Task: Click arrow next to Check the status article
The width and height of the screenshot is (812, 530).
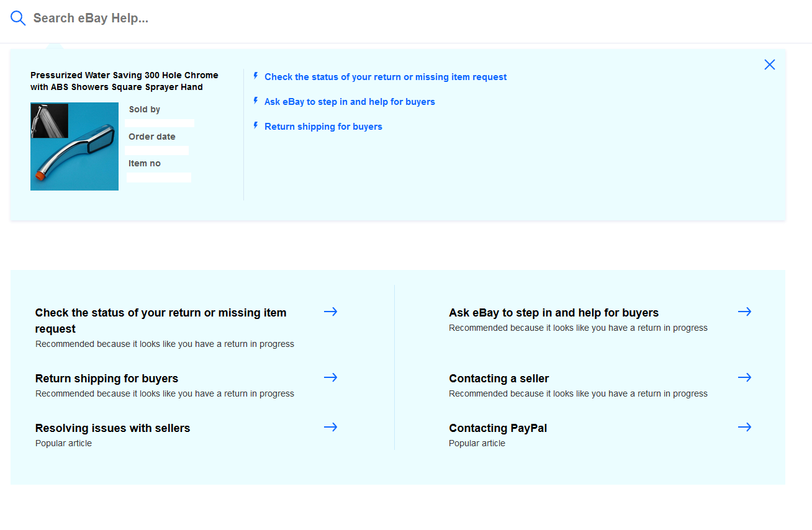Action: click(x=331, y=312)
